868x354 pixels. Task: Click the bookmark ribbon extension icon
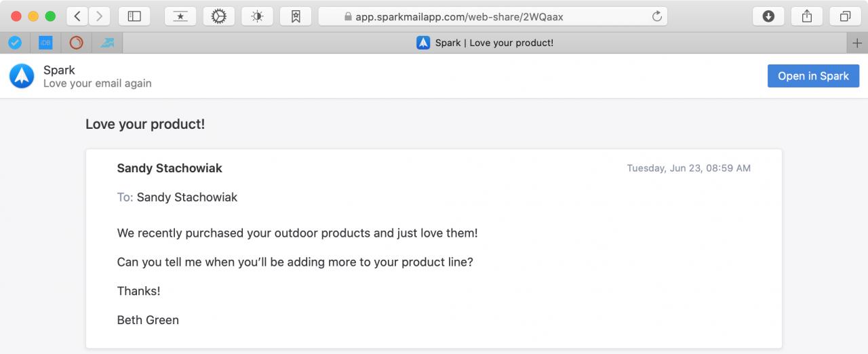tap(296, 16)
